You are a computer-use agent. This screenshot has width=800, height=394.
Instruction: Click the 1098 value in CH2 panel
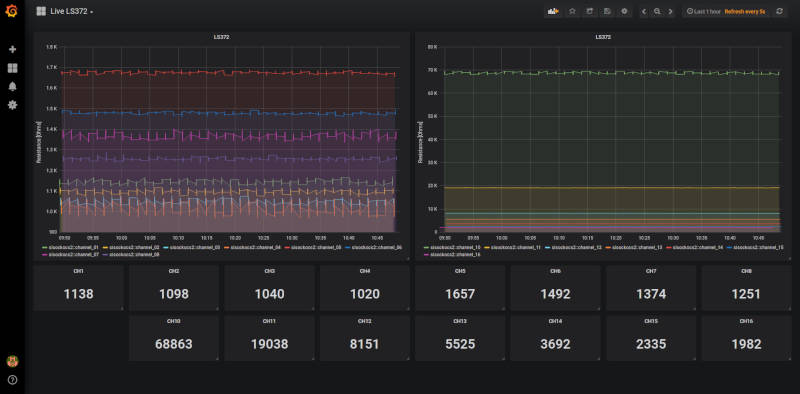174,294
